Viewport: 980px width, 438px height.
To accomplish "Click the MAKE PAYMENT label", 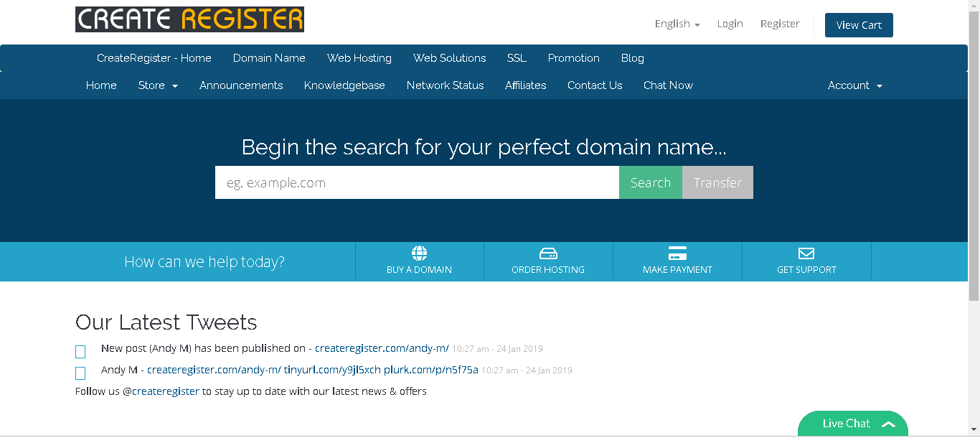I will (677, 270).
